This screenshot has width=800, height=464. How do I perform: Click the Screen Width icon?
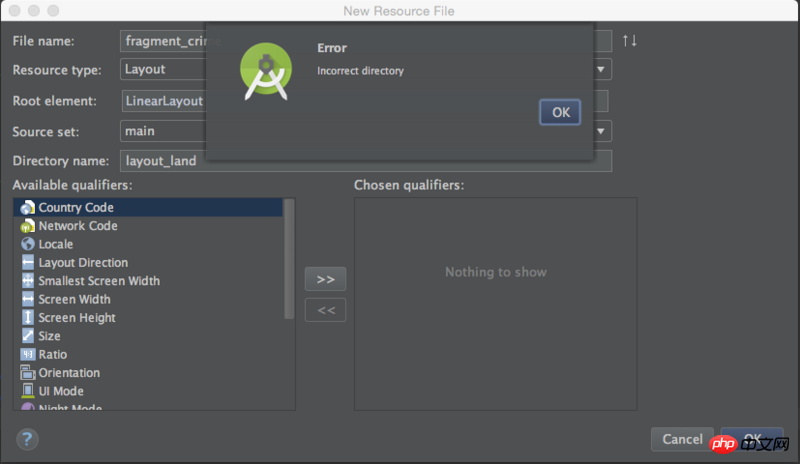28,299
